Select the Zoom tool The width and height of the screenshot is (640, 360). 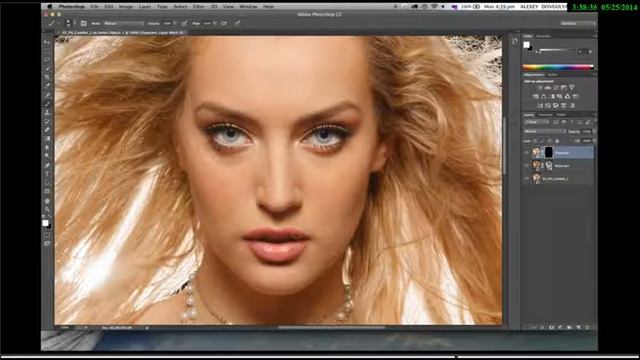pos(47,209)
